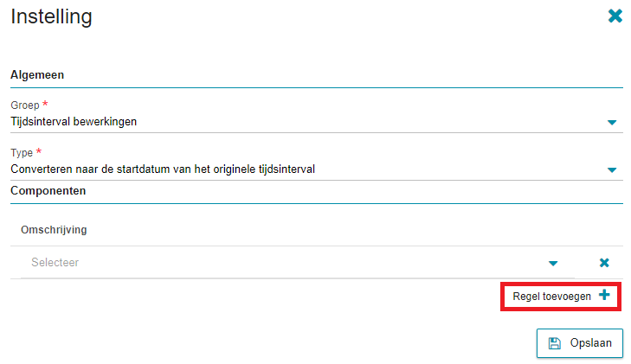Close the Instelling dialog with the X icon

615,16
